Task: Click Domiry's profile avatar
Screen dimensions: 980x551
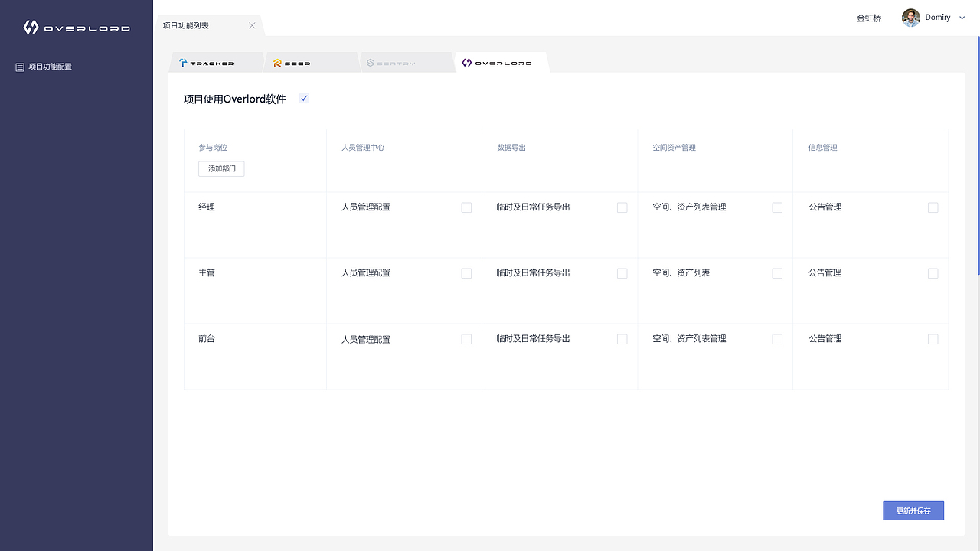Action: pos(910,17)
